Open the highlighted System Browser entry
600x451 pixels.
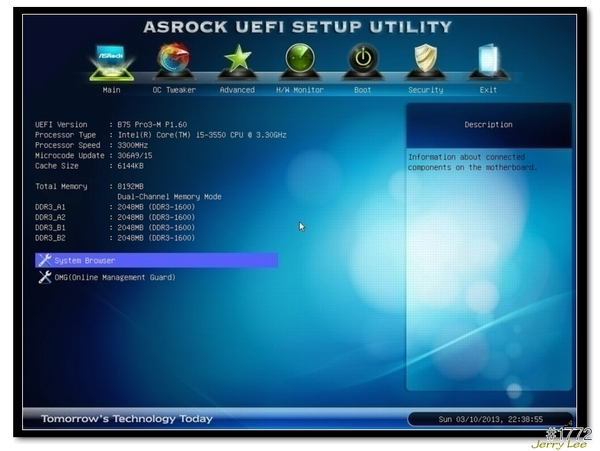tap(85, 260)
